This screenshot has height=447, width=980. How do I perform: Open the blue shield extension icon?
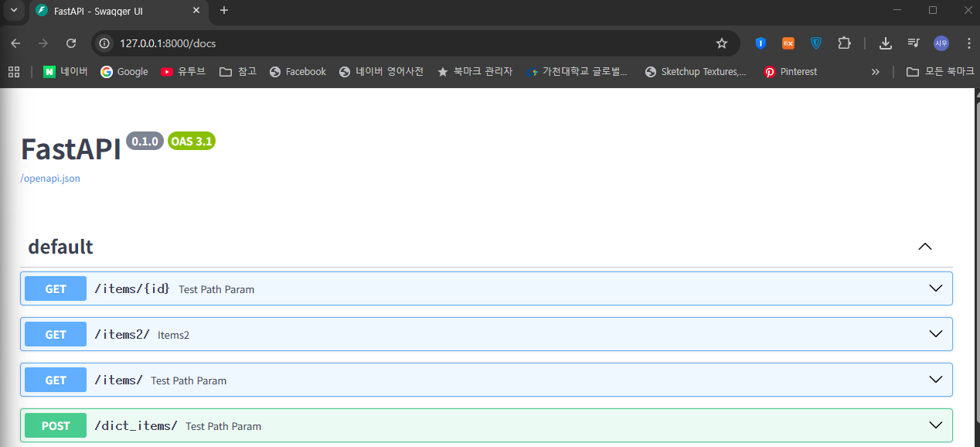[816, 43]
